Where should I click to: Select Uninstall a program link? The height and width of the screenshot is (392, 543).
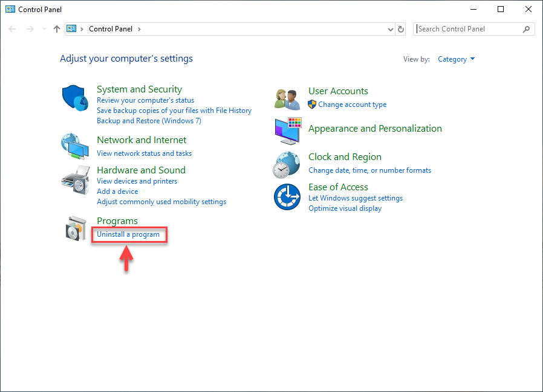128,234
